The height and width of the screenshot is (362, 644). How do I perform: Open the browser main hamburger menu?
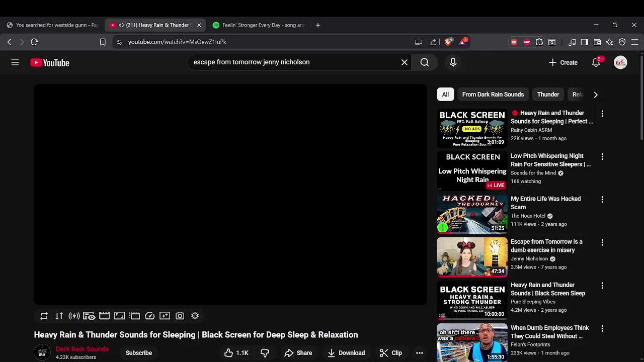[x=635, y=42]
